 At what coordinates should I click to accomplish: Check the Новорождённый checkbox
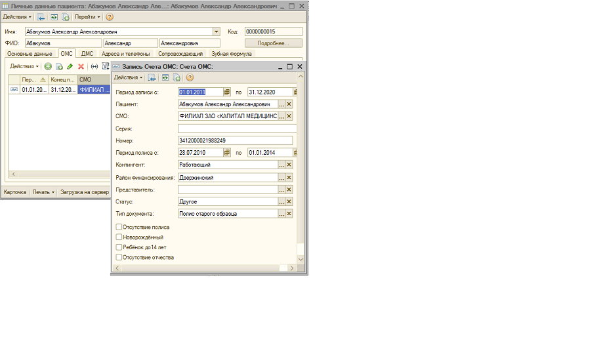[x=119, y=237]
